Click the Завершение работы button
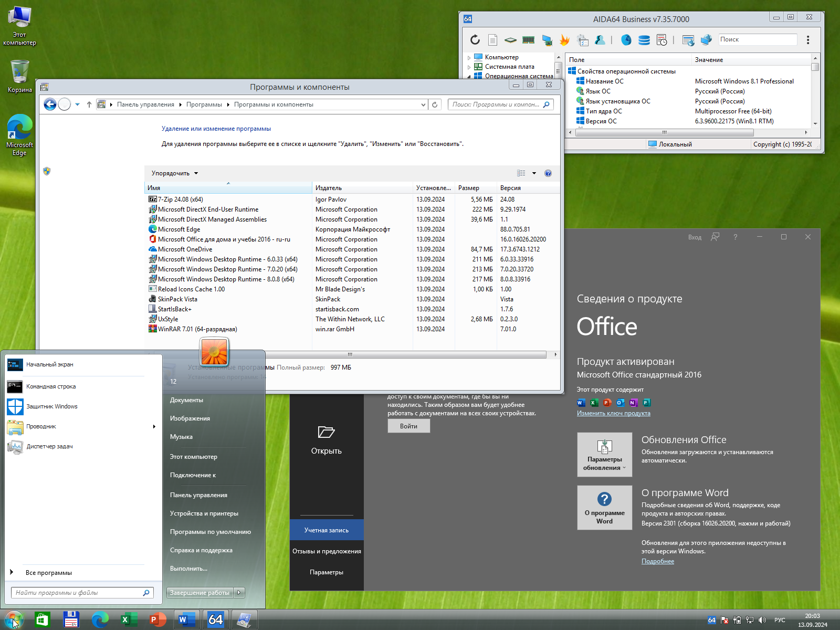 tap(199, 593)
